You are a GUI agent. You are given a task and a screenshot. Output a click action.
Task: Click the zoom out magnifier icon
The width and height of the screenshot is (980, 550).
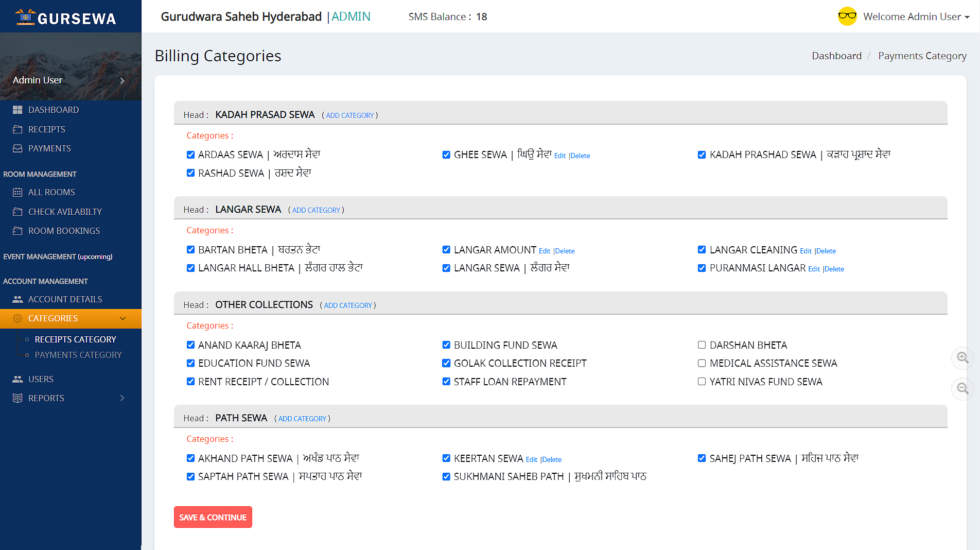[962, 389]
